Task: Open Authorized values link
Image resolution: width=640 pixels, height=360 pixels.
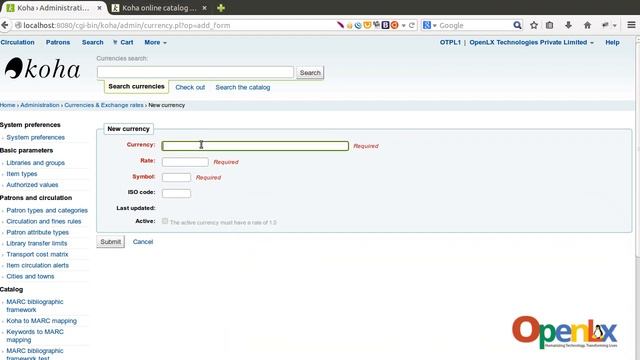Action: pos(32,185)
